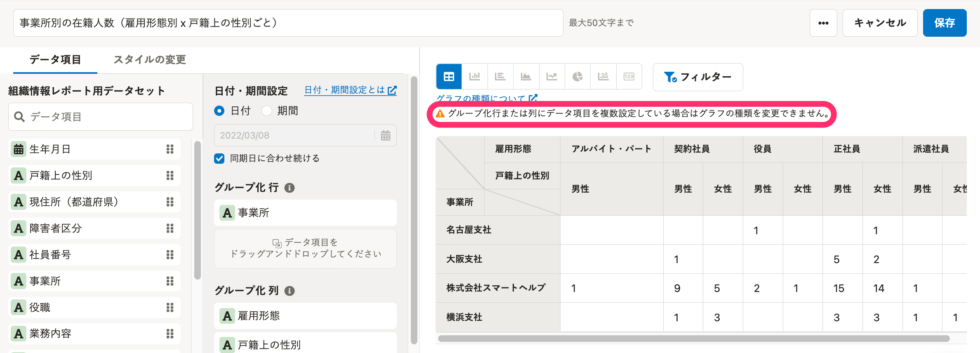Click the 役員 column header

[x=783, y=149]
